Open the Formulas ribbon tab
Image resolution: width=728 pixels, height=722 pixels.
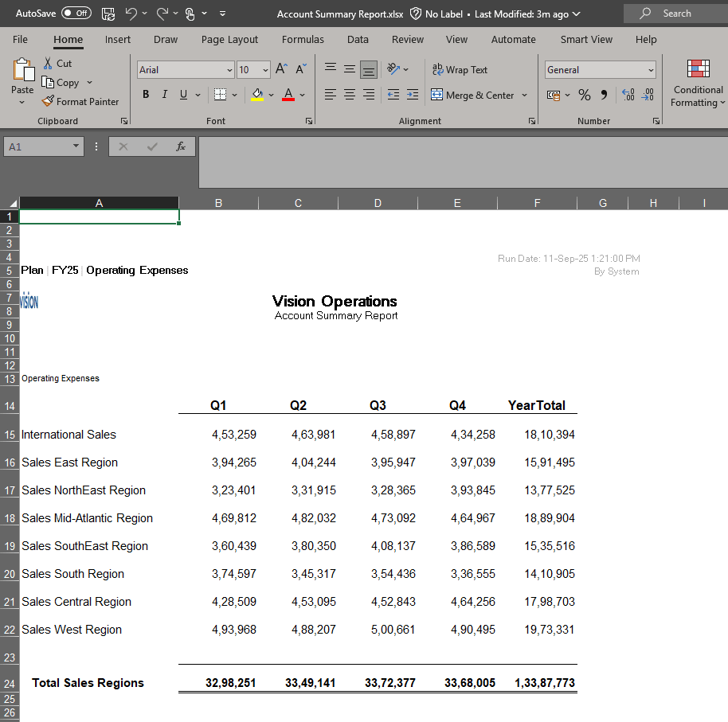[x=303, y=39]
